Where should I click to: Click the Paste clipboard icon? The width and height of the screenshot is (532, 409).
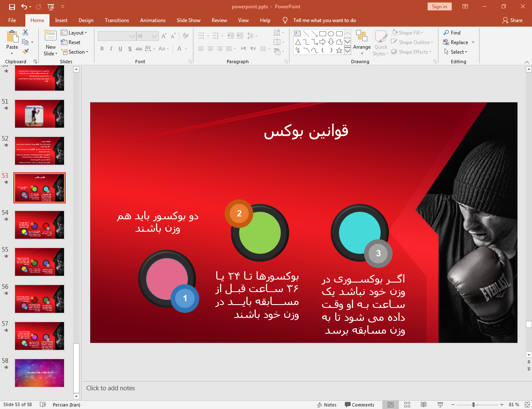click(12, 37)
